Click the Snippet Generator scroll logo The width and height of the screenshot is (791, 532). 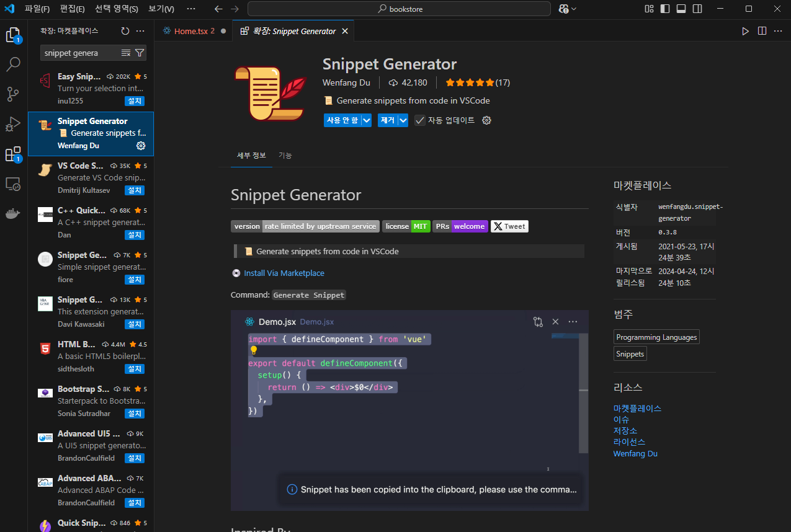click(x=271, y=92)
